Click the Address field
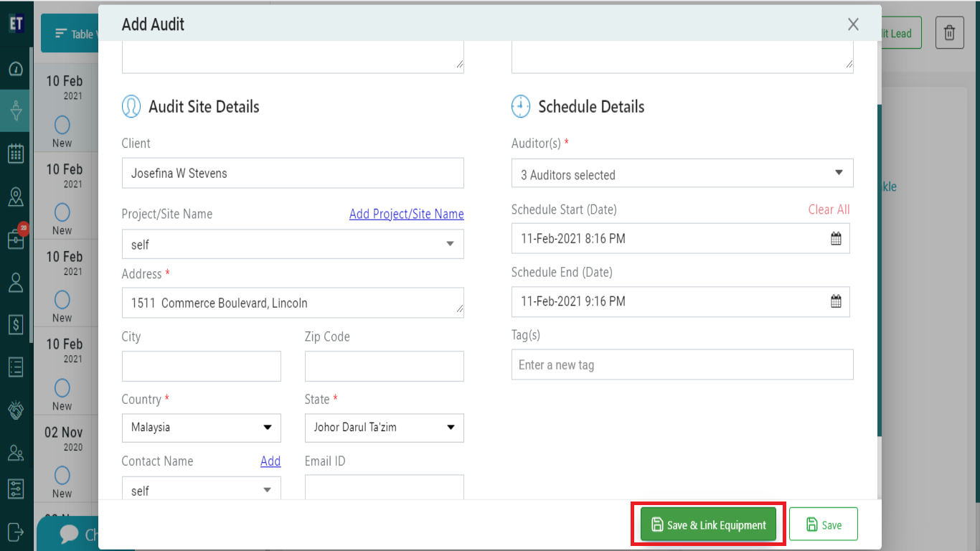The width and height of the screenshot is (980, 551). (293, 303)
